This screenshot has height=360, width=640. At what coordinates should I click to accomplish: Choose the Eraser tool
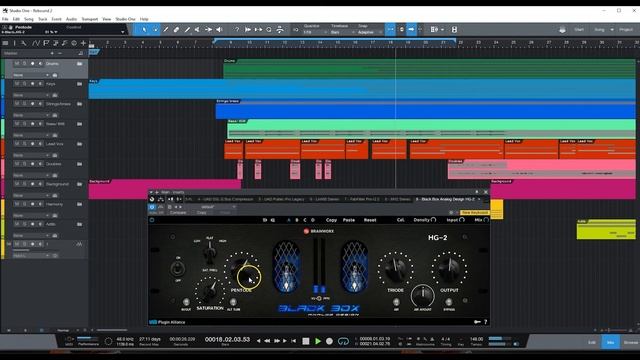tap(176, 30)
